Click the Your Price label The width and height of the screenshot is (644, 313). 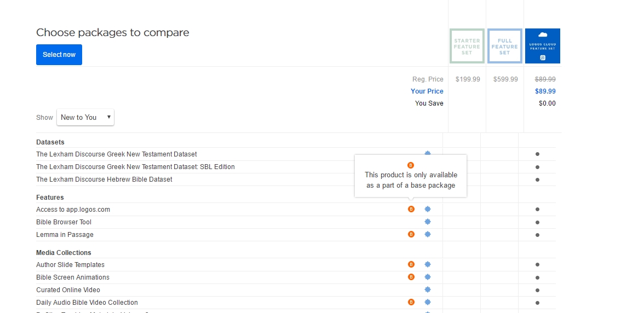click(x=427, y=91)
